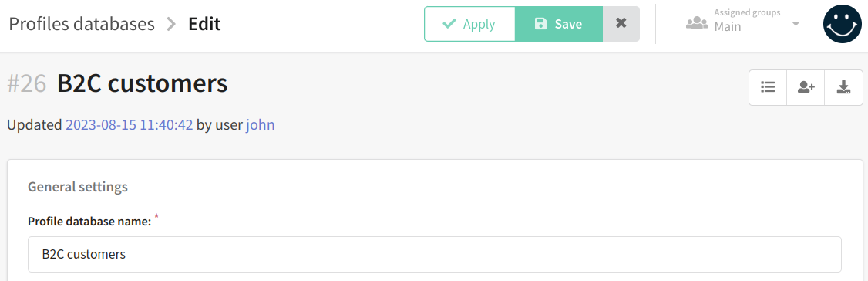Click the B2C customers page heading
The height and width of the screenshot is (281, 868).
point(143,83)
